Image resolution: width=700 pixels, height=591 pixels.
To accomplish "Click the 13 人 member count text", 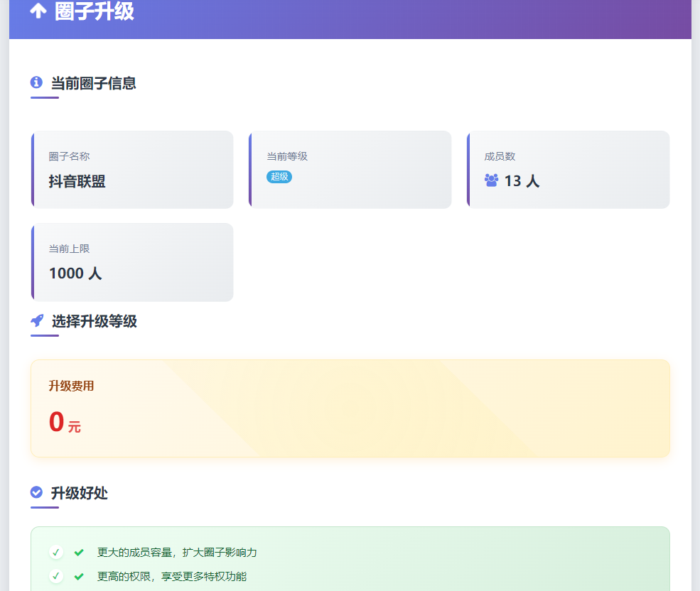I will coord(522,181).
